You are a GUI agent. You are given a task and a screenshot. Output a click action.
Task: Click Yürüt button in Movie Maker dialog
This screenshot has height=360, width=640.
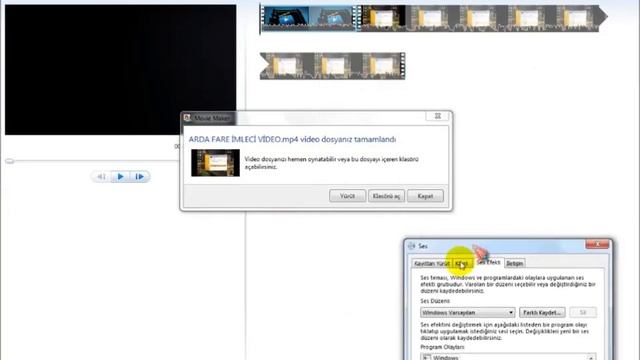tap(347, 196)
